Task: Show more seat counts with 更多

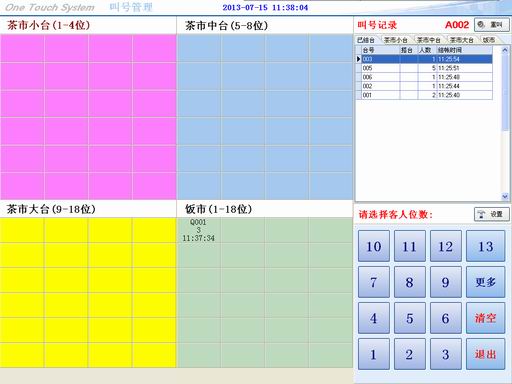Action: click(485, 282)
